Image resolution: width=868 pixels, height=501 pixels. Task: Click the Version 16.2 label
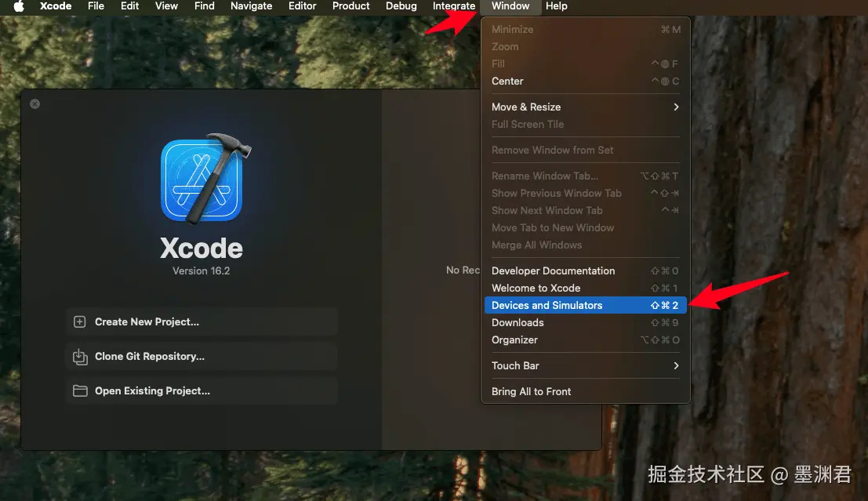coord(201,270)
